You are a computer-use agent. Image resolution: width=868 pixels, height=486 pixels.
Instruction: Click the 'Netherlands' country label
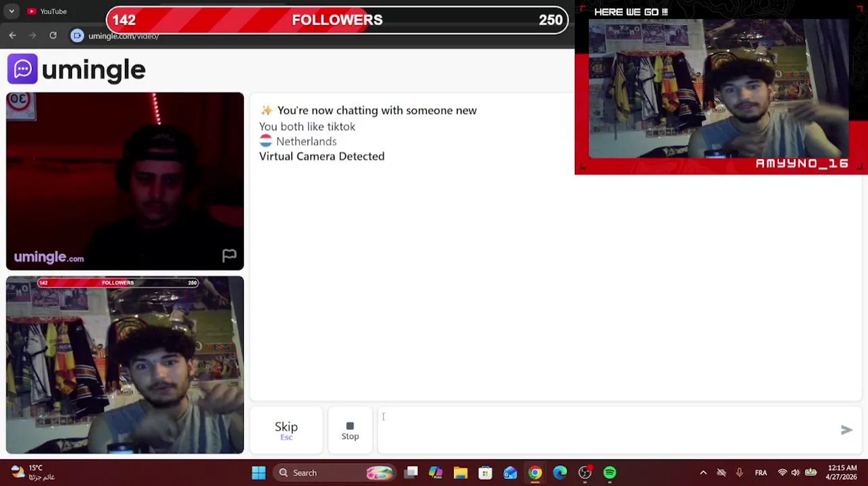[x=306, y=141]
